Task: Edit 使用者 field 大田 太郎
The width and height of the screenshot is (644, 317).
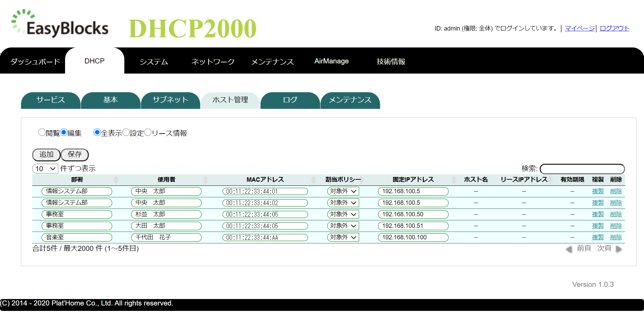Action: (166, 226)
